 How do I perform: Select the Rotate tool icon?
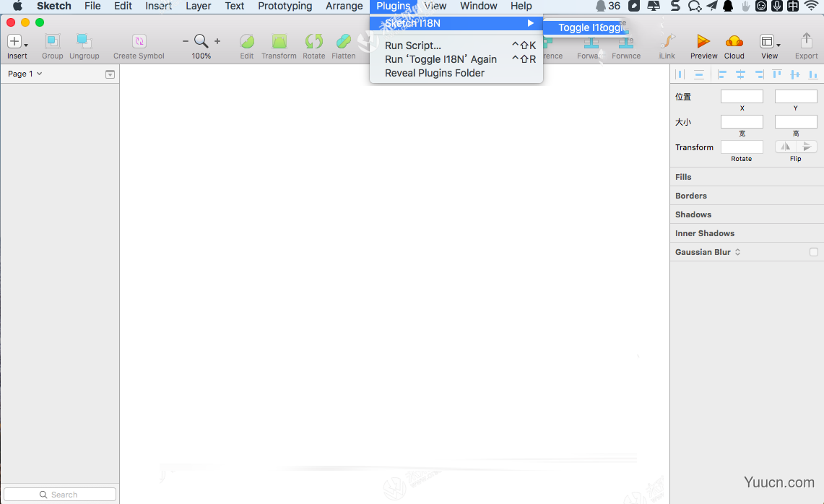pos(313,41)
